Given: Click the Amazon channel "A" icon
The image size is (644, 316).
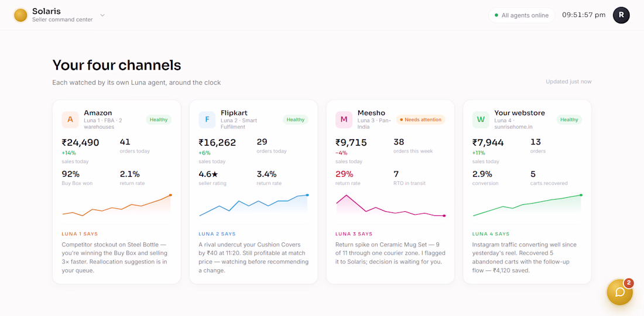Looking at the screenshot, I should point(70,119).
